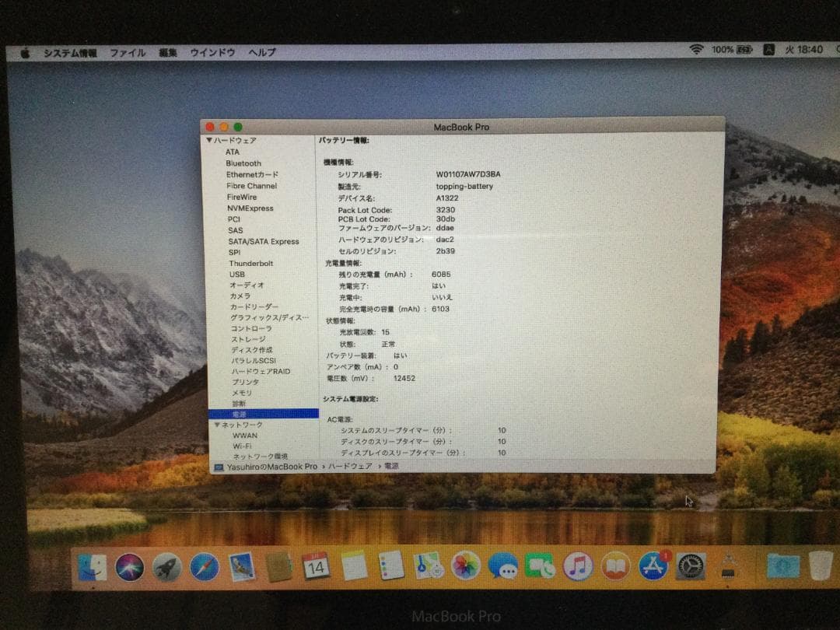840x630 pixels.
Task: Select メモリ in sidebar
Action: pyautogui.click(x=242, y=393)
